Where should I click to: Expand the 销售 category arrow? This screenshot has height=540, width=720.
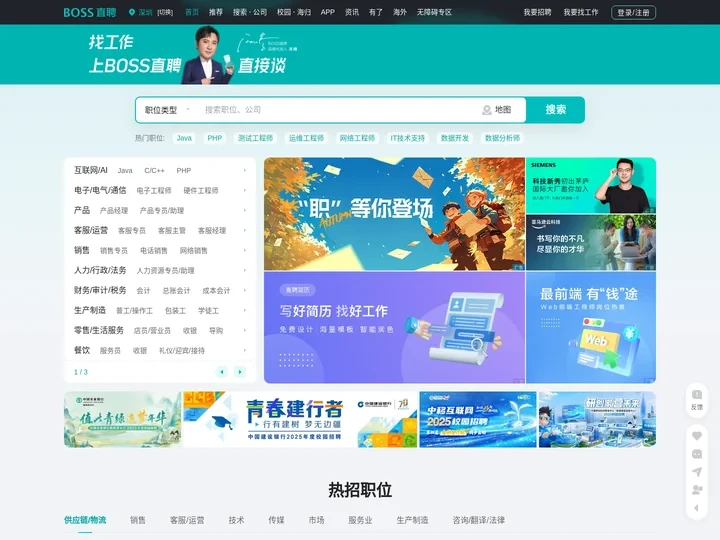pyautogui.click(x=245, y=250)
